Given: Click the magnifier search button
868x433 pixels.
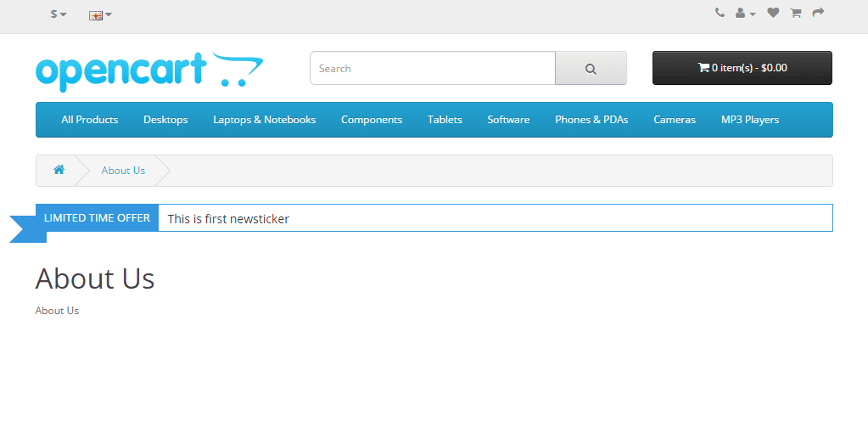Looking at the screenshot, I should coord(591,68).
